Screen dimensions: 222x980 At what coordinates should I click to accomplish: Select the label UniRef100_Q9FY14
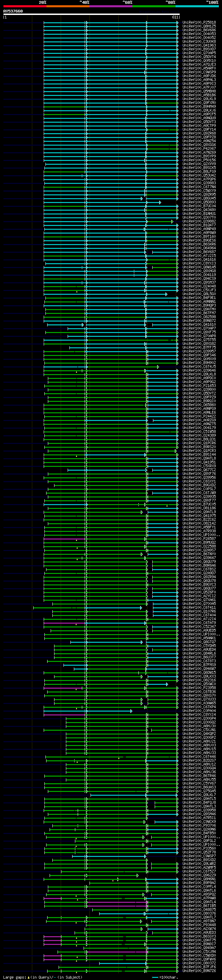199,130
